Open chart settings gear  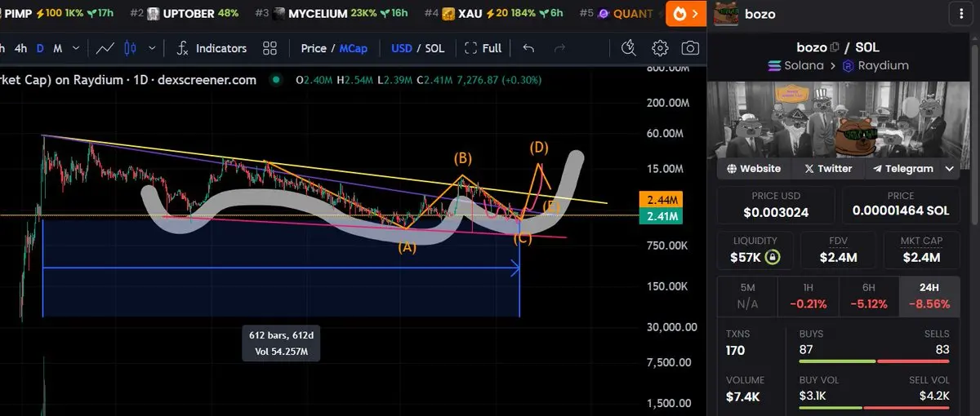coord(660,48)
